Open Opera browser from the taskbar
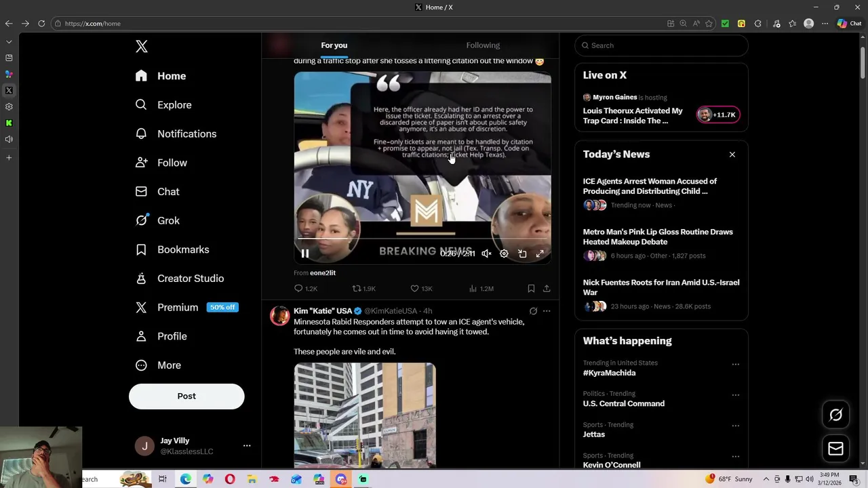 coord(230,479)
